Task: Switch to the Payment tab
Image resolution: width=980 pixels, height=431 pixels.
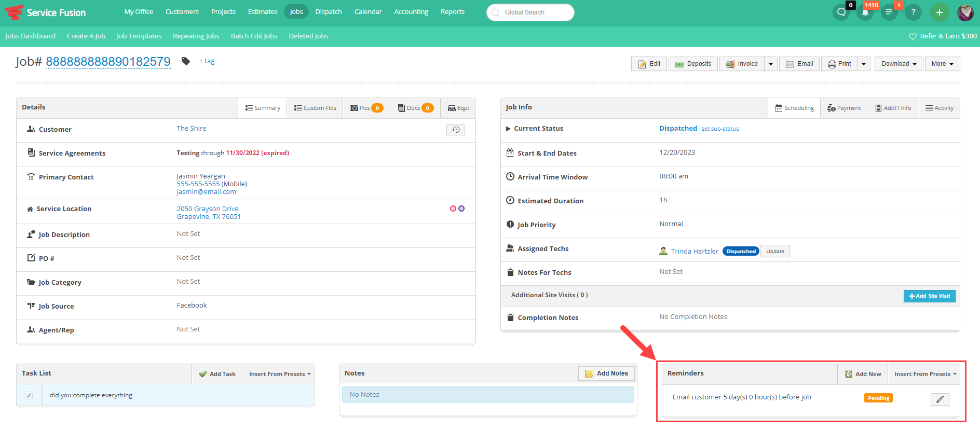Action: pos(844,108)
